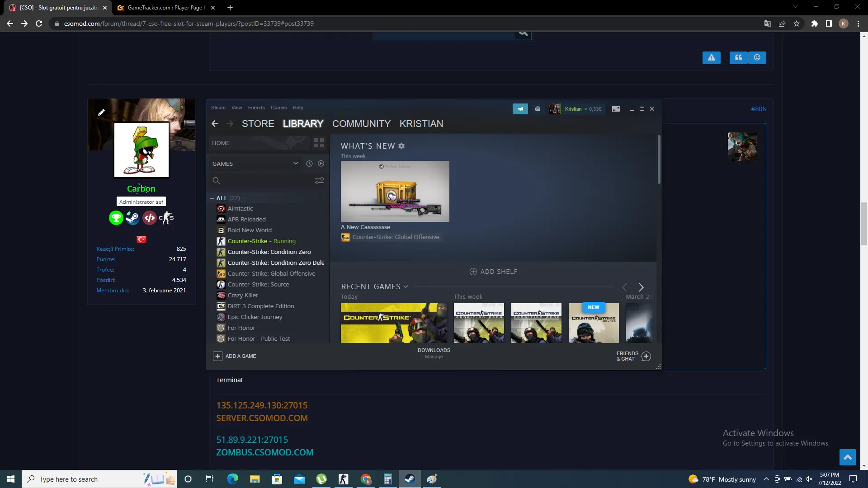
Task: Click the Add a Game plus icon
Action: pyautogui.click(x=217, y=356)
